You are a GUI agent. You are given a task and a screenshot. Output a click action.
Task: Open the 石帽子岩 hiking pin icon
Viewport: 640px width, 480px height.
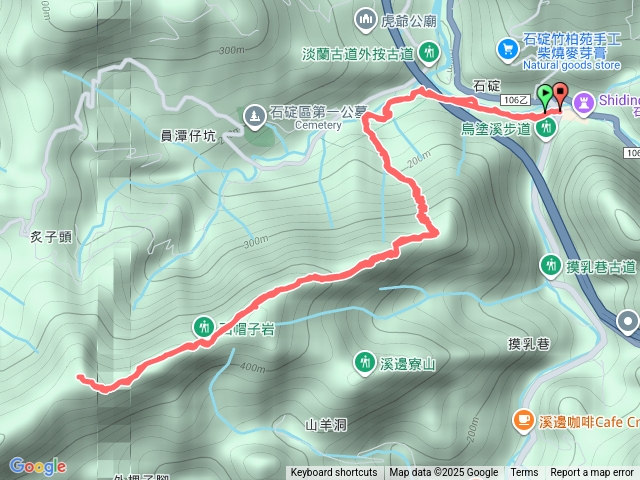pyautogui.click(x=204, y=327)
